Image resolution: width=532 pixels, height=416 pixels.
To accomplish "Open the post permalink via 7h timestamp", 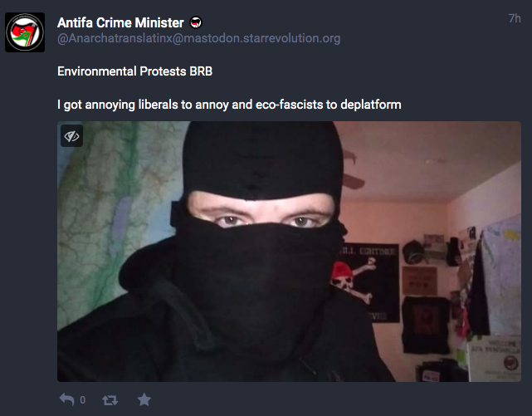I will (515, 18).
